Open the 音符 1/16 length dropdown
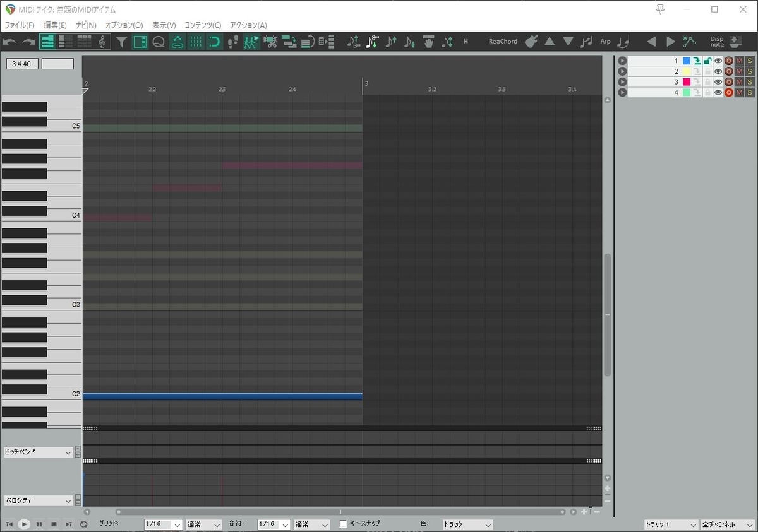The image size is (758, 532). tap(274, 524)
